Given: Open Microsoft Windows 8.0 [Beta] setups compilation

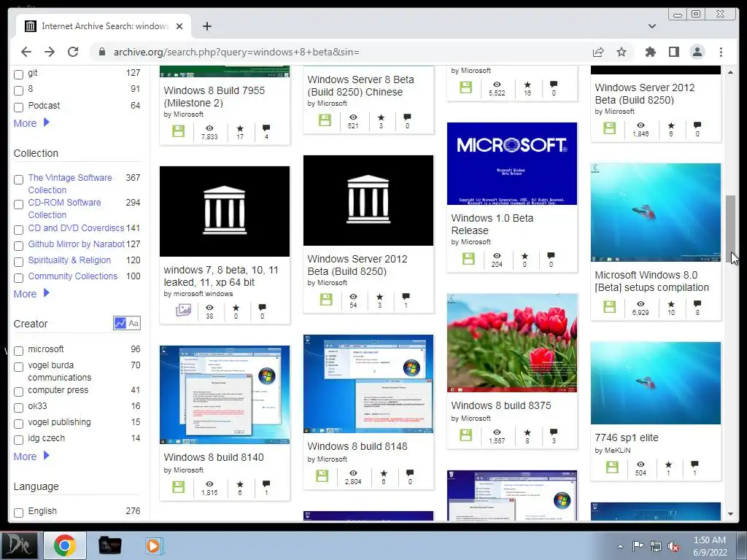Looking at the screenshot, I should point(651,281).
